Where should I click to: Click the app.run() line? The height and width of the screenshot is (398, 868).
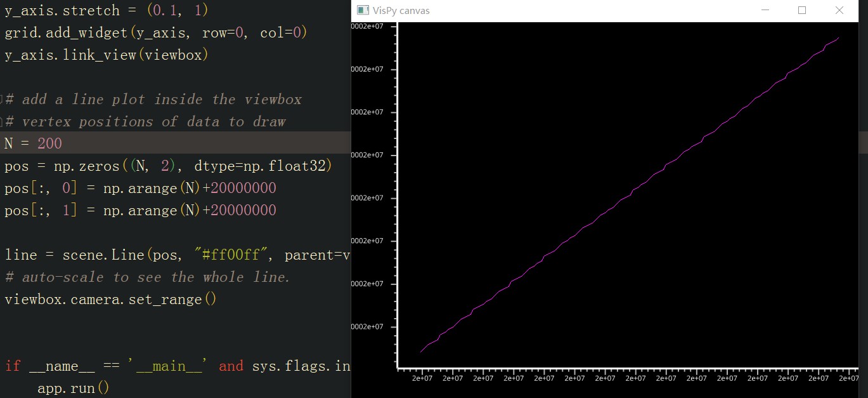(73, 388)
